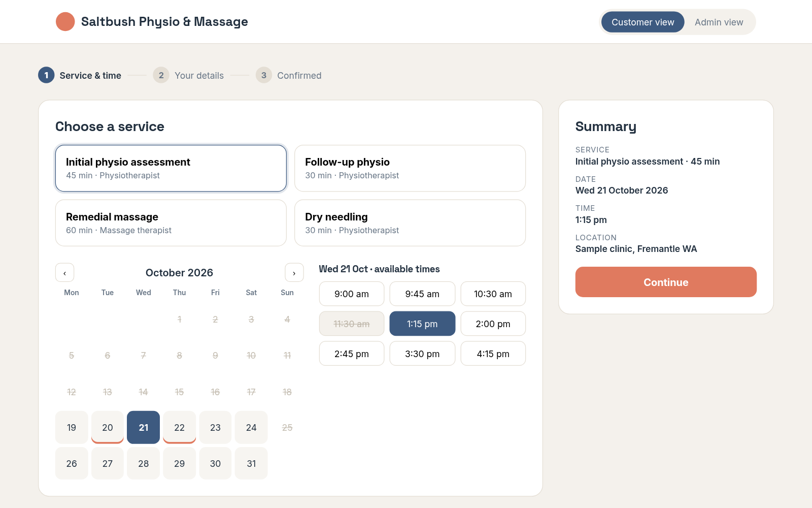Click summary date Wed 21 October 2026
Image resolution: width=812 pixels, height=508 pixels.
(x=622, y=190)
